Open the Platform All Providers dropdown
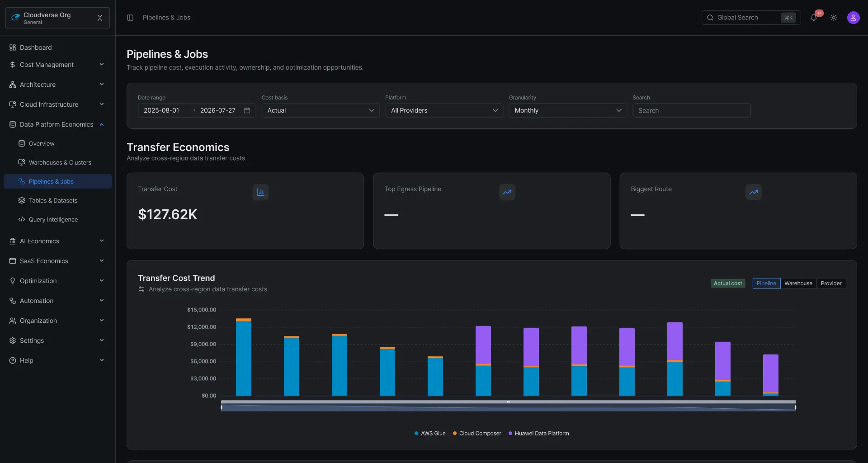The width and height of the screenshot is (868, 463). pos(444,110)
